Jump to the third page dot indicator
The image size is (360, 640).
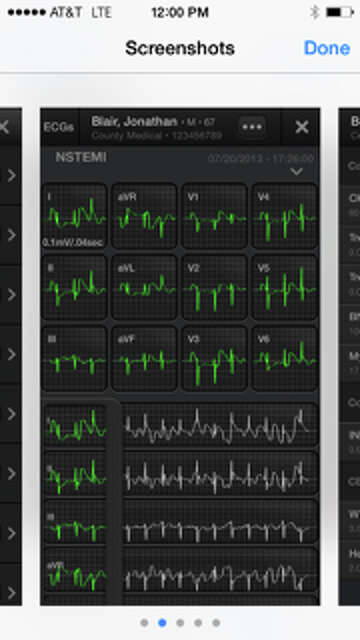pos(180,623)
